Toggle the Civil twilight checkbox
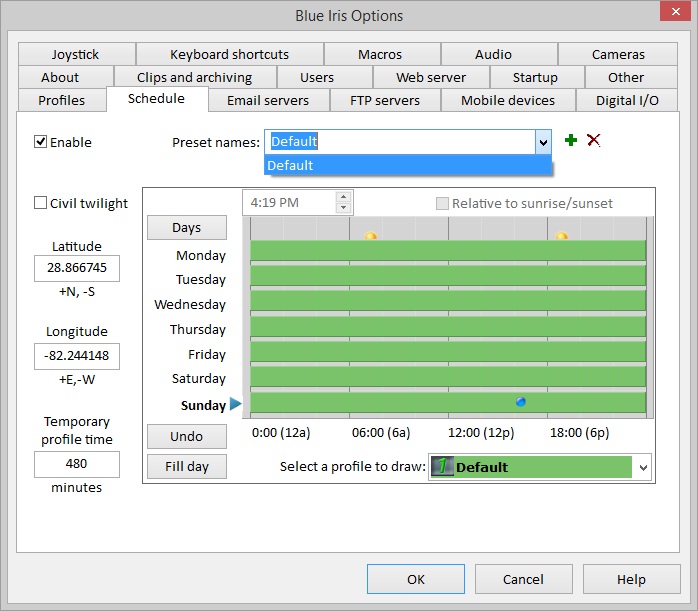Image resolution: width=698 pixels, height=611 pixels. click(41, 203)
